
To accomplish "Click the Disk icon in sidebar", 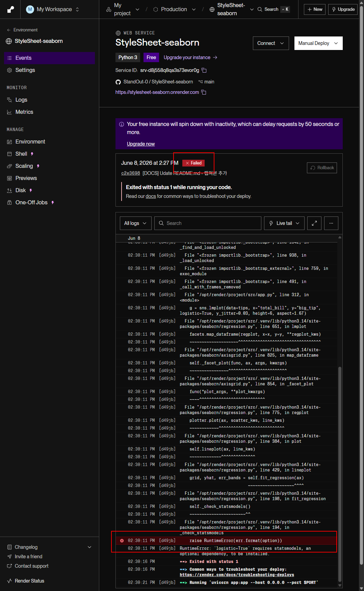I will [x=9, y=190].
